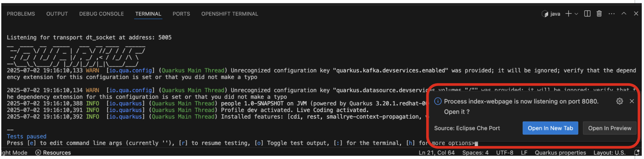Image resolution: width=644 pixels, height=159 pixels.
Task: Open the OPENSHIFT TERMINAL tab
Action: click(230, 14)
